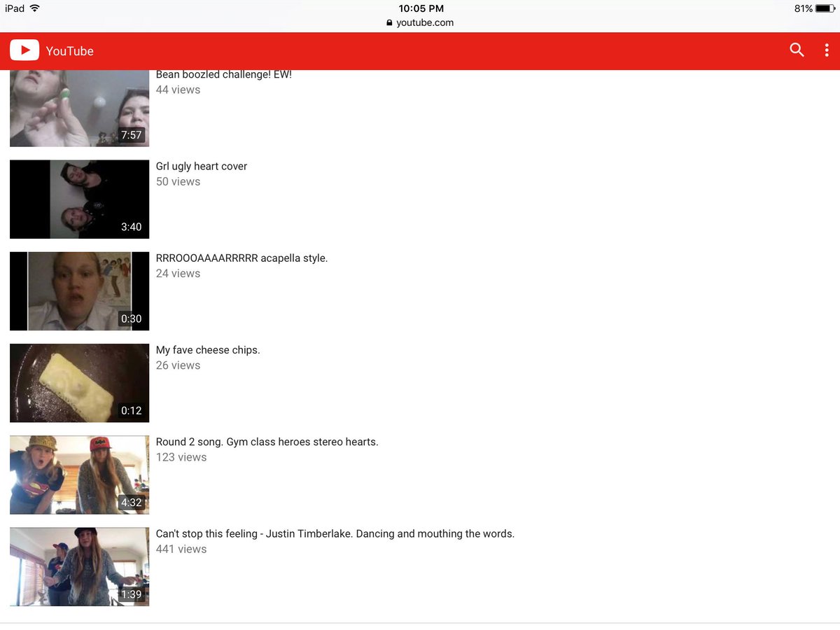Tap the '441 views' text
This screenshot has height=630, width=840.
[x=181, y=549]
